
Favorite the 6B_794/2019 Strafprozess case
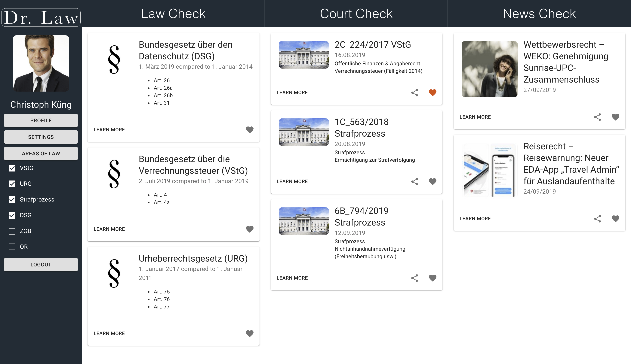(432, 278)
